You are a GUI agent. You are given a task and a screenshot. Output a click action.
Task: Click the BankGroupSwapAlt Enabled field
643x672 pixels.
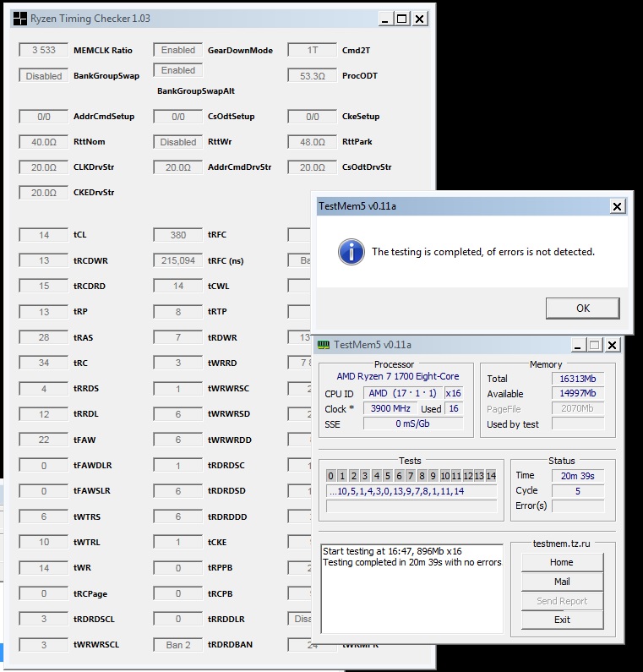pyautogui.click(x=177, y=70)
